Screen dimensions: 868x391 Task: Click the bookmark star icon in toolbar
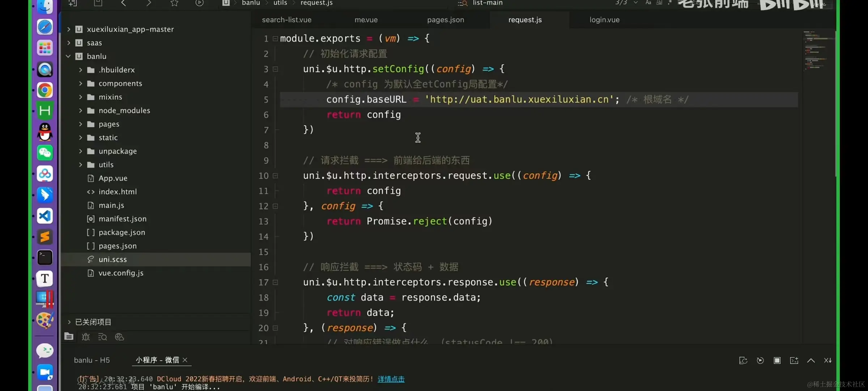(174, 3)
